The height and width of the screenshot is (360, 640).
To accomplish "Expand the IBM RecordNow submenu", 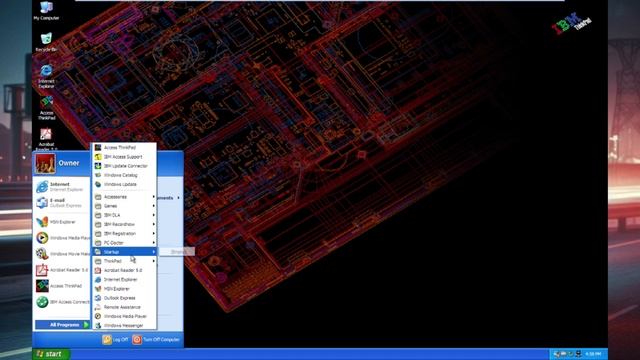I will pos(124,224).
